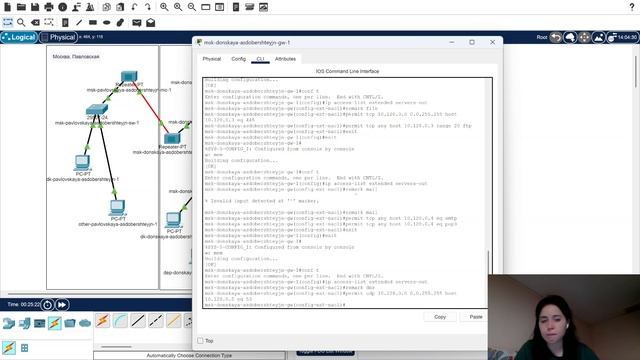Choose the orange Fiber cable
Viewport: 640px width, 360px height.
[x=173, y=321]
